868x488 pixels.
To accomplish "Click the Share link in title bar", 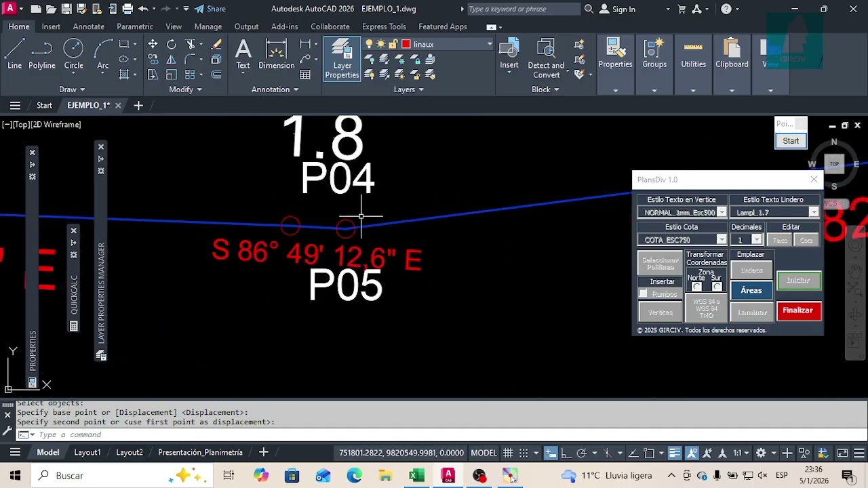I will coord(210,9).
